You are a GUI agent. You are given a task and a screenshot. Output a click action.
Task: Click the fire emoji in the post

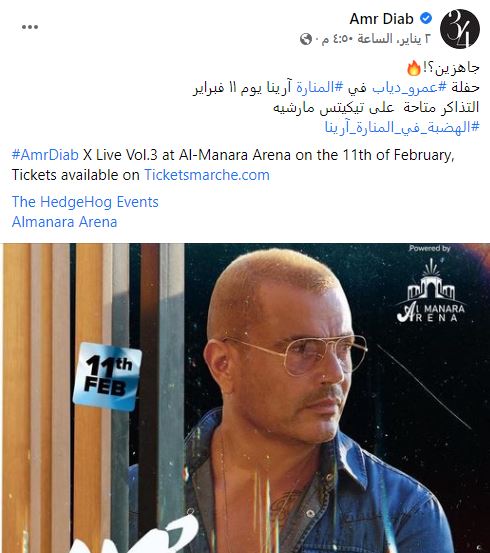coord(414,68)
